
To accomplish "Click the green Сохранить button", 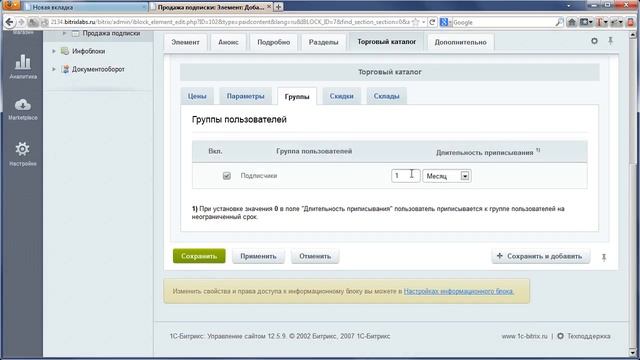I will pyautogui.click(x=199, y=256).
